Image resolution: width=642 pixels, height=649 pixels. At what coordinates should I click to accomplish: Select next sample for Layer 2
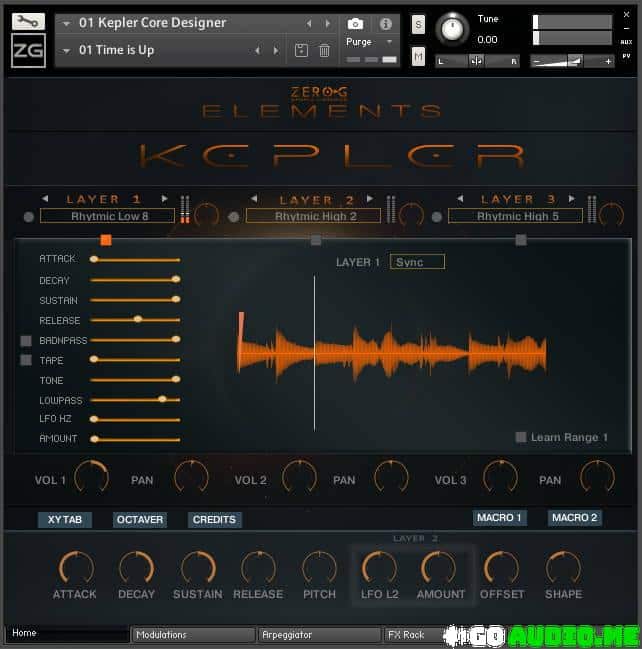(x=370, y=199)
